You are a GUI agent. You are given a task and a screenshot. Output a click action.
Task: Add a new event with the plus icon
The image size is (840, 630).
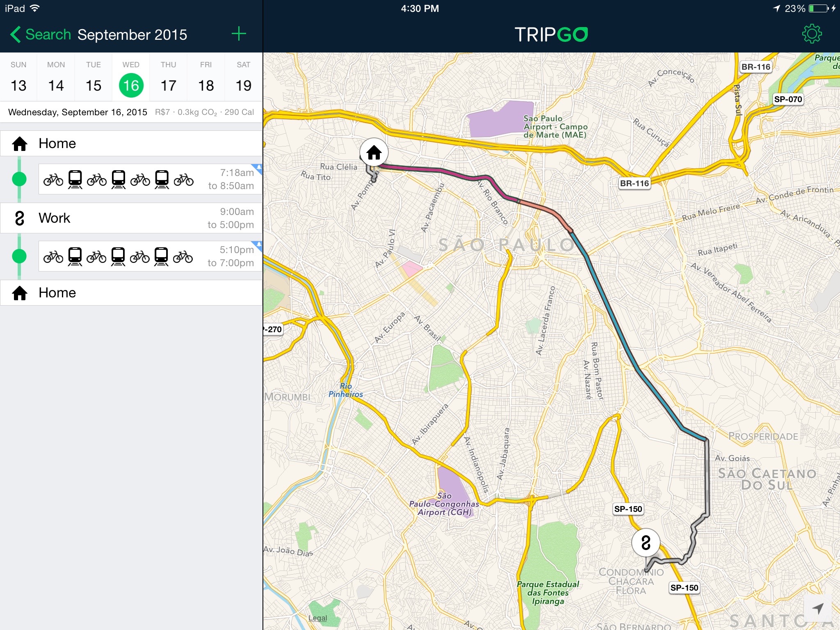[239, 34]
